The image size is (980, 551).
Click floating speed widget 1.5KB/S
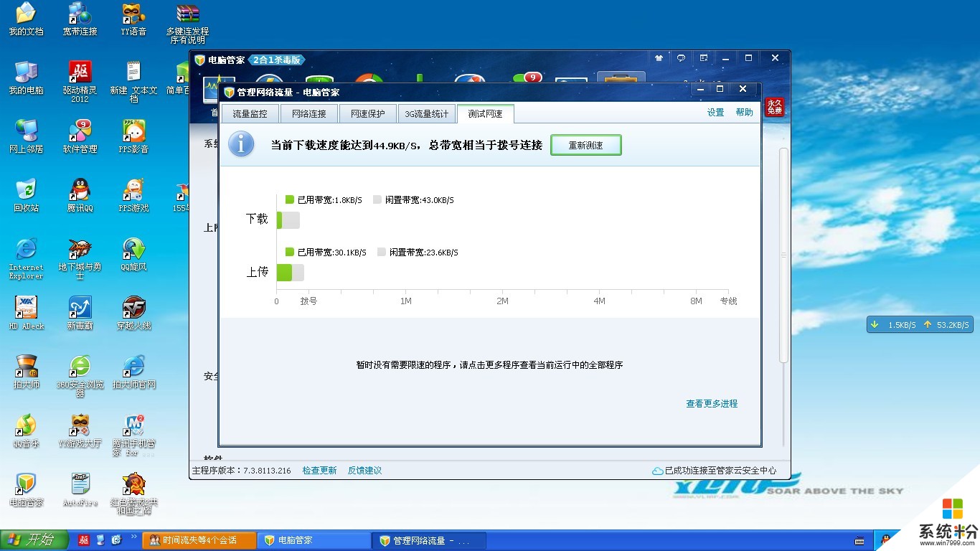(920, 324)
